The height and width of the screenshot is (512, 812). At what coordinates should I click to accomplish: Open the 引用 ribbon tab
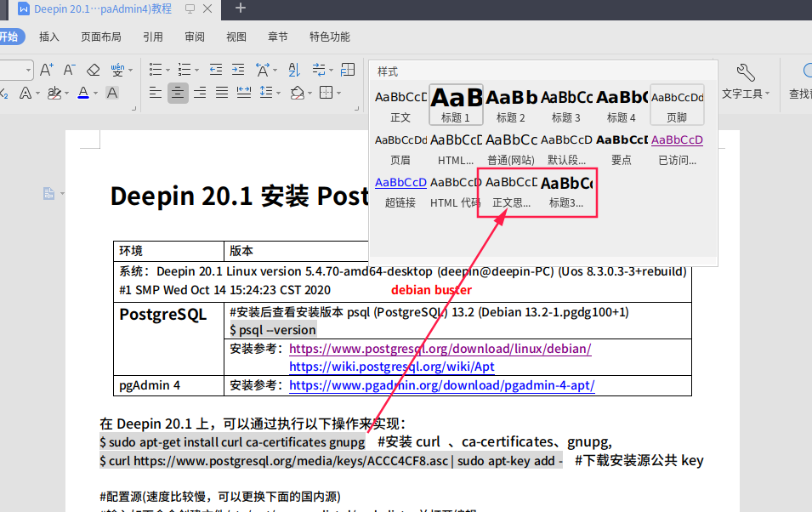[153, 37]
